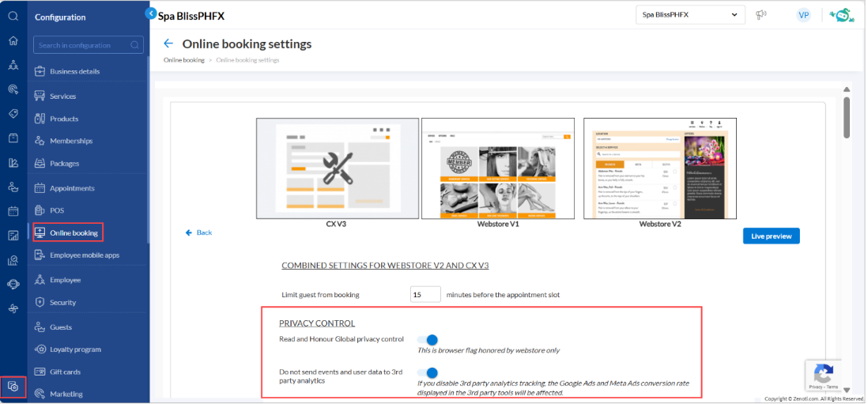Click the Live preview button
Viewport: 868px width, 404px height.
coord(771,236)
